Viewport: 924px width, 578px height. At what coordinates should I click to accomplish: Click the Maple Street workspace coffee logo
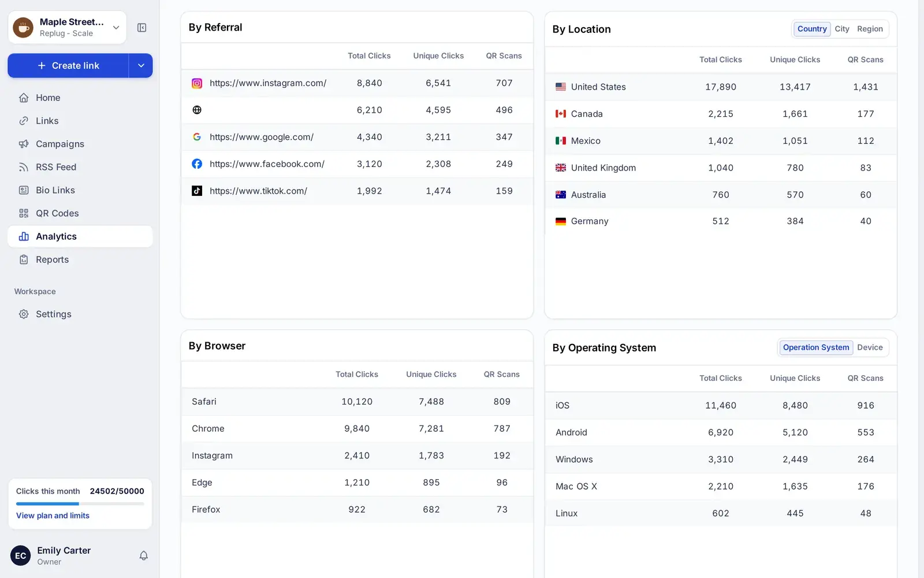[23, 27]
